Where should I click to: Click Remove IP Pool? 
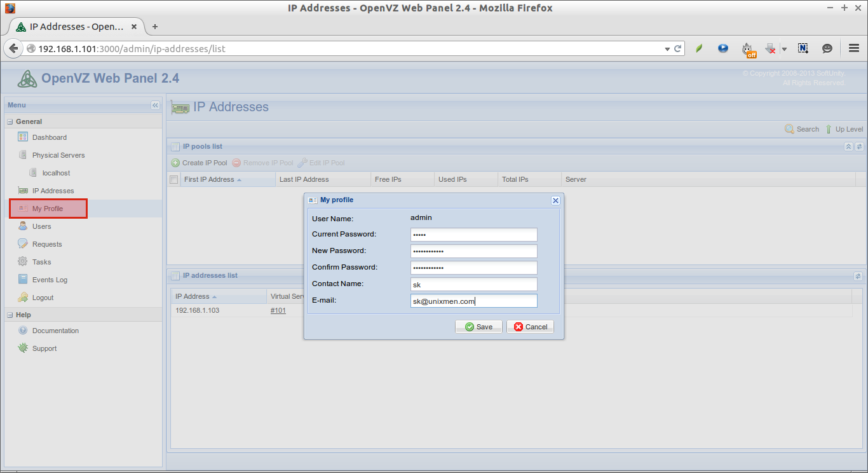tap(262, 163)
